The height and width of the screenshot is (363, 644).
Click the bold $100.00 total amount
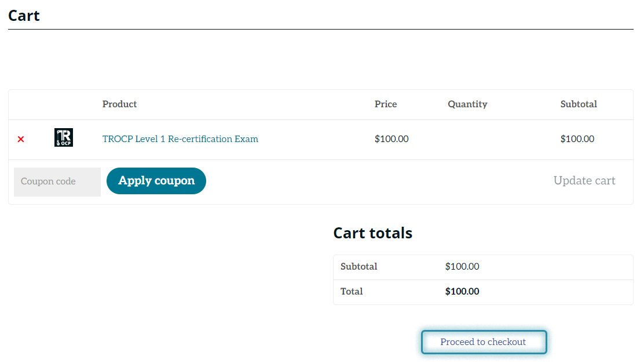(462, 292)
